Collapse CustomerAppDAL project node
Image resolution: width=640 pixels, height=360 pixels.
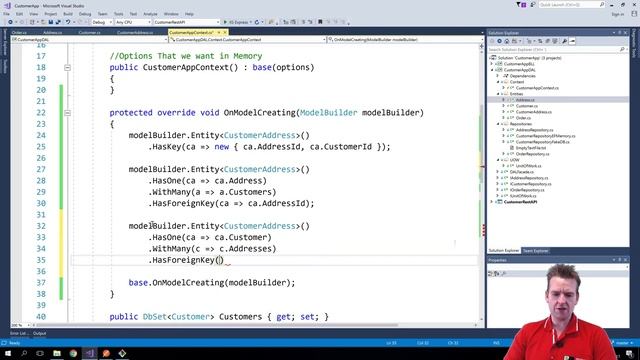(x=492, y=70)
